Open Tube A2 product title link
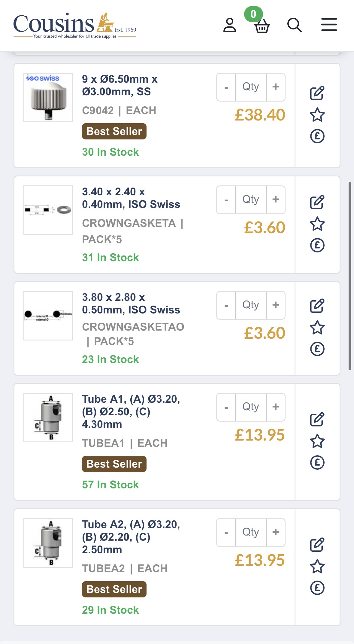This screenshot has width=354, height=644. (131, 537)
